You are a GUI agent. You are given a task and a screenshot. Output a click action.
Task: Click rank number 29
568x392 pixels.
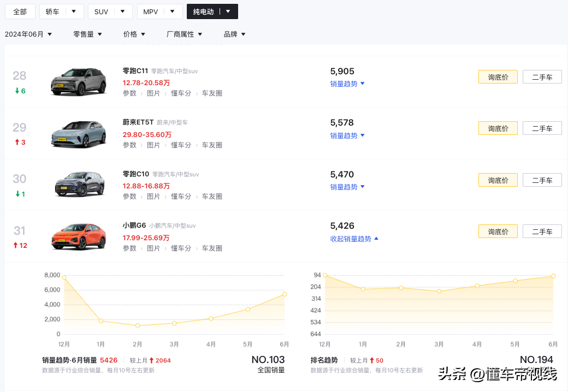click(x=20, y=127)
